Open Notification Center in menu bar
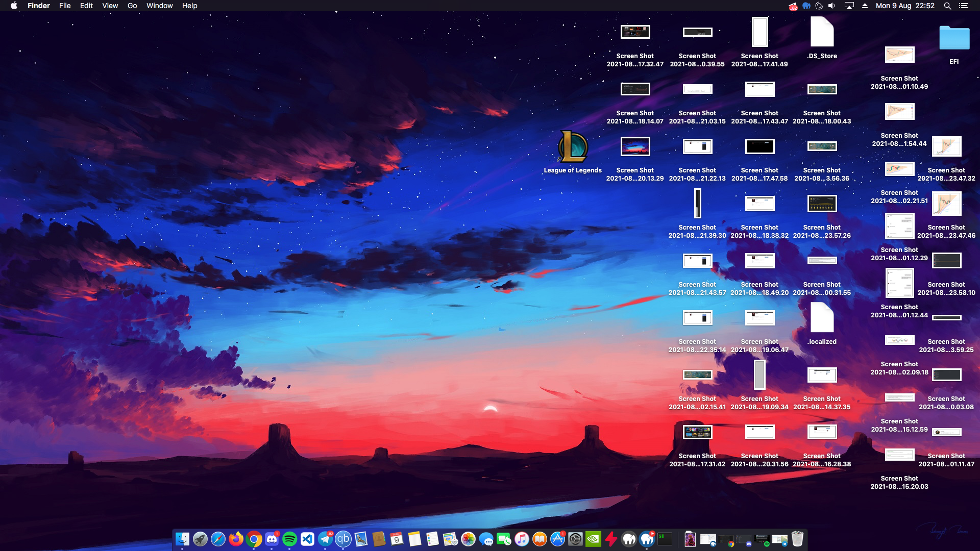980x551 pixels. coord(964,6)
